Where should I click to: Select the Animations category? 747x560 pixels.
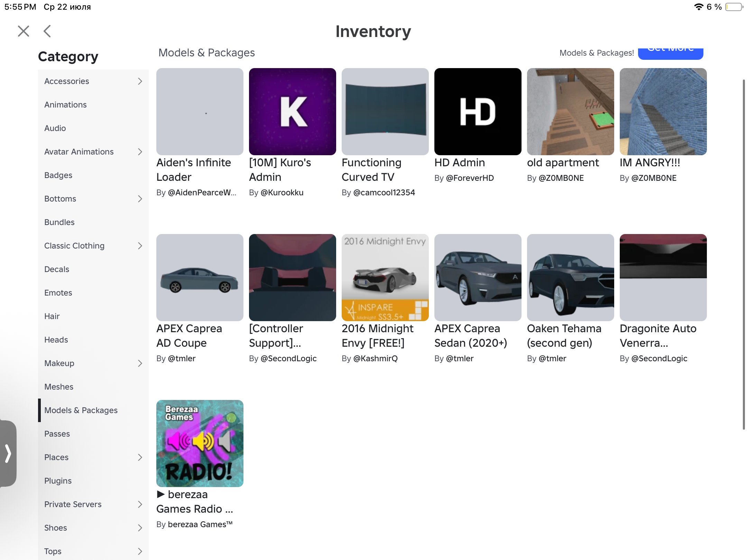[93, 105]
